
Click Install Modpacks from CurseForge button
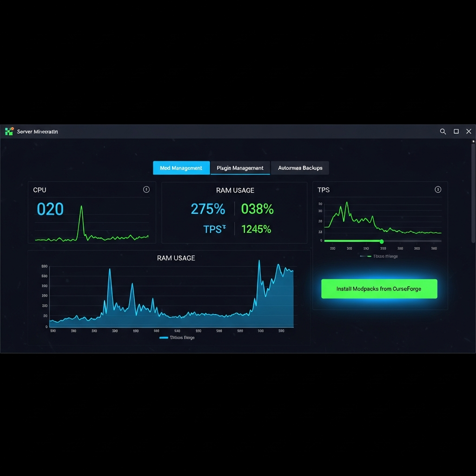click(379, 289)
